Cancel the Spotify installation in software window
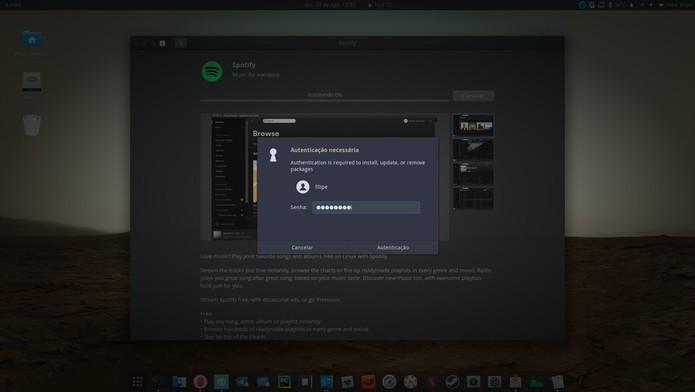695x392 pixels. click(473, 96)
